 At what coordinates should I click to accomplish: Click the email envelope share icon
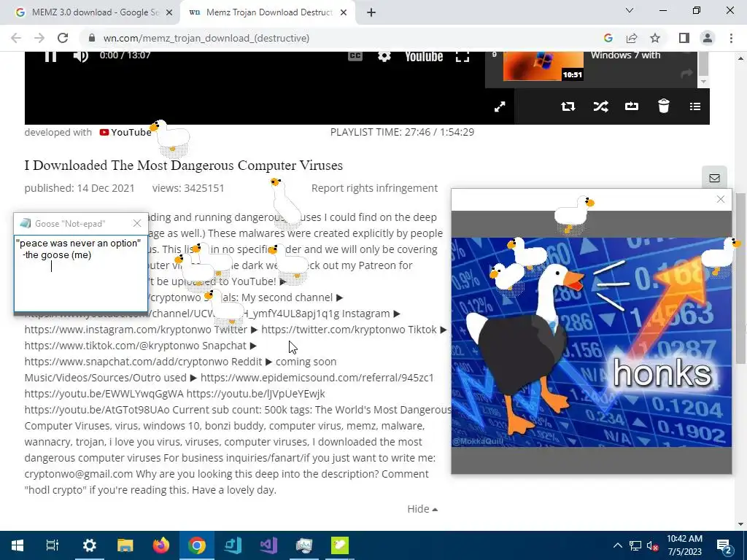pos(714,178)
